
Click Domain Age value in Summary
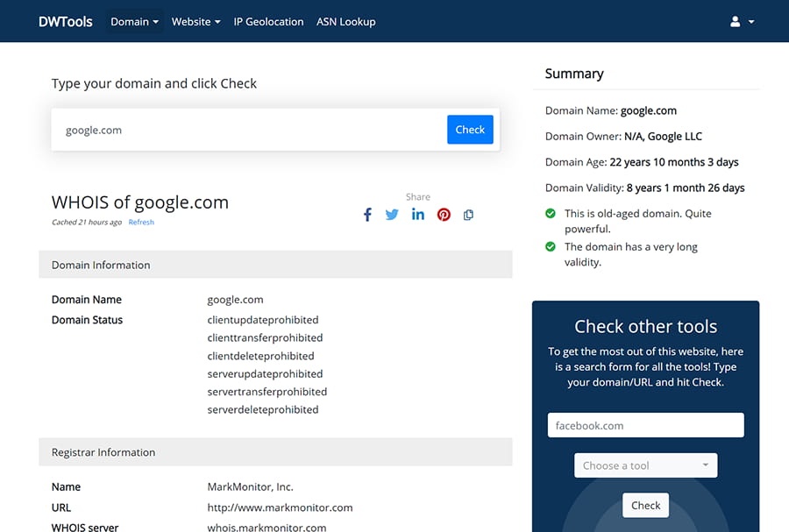pyautogui.click(x=674, y=162)
